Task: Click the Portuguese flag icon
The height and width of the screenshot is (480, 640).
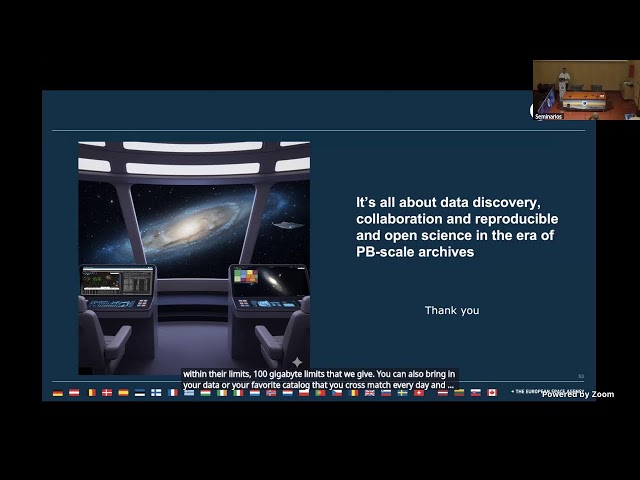Action: [x=320, y=393]
